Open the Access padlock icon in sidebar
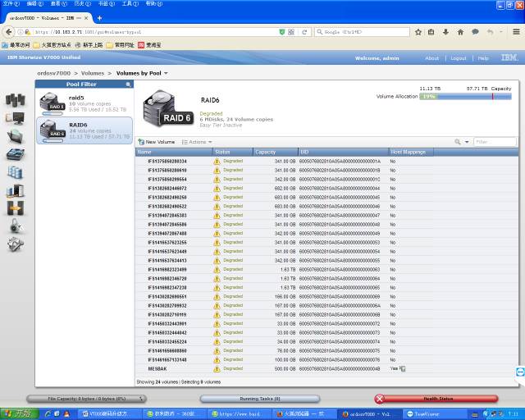 pyautogui.click(x=15, y=226)
